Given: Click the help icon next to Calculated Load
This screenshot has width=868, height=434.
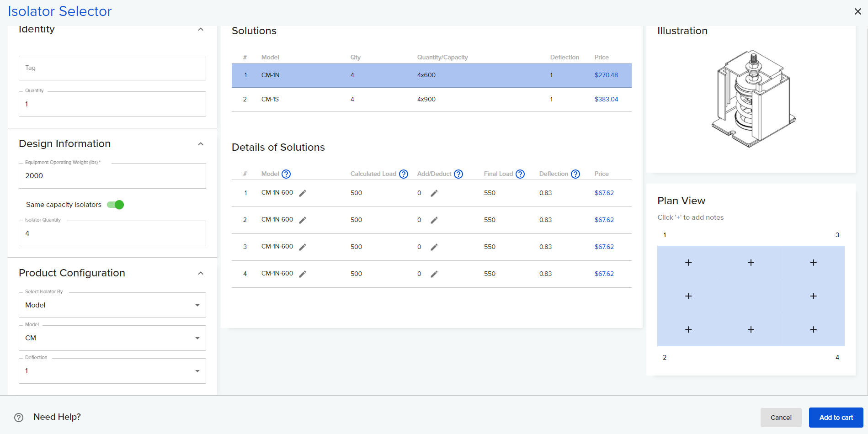Looking at the screenshot, I should coord(404,174).
